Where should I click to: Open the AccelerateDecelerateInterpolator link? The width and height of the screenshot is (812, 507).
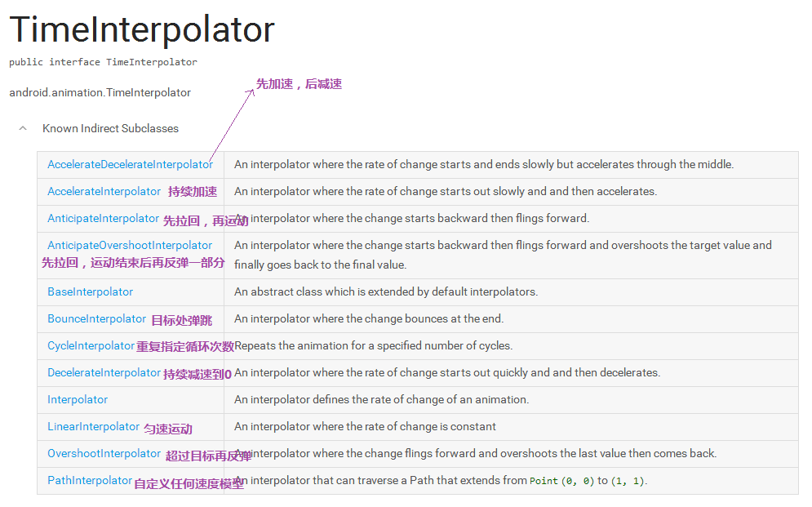[130, 164]
